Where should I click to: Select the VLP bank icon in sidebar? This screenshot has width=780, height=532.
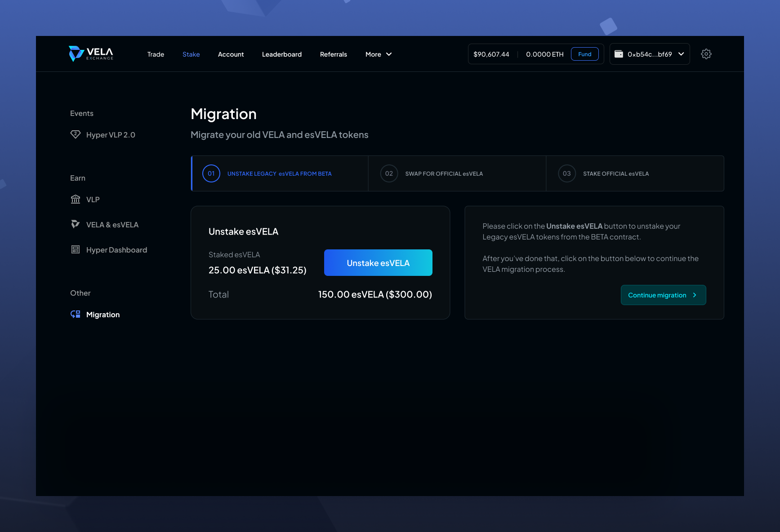[x=76, y=199]
